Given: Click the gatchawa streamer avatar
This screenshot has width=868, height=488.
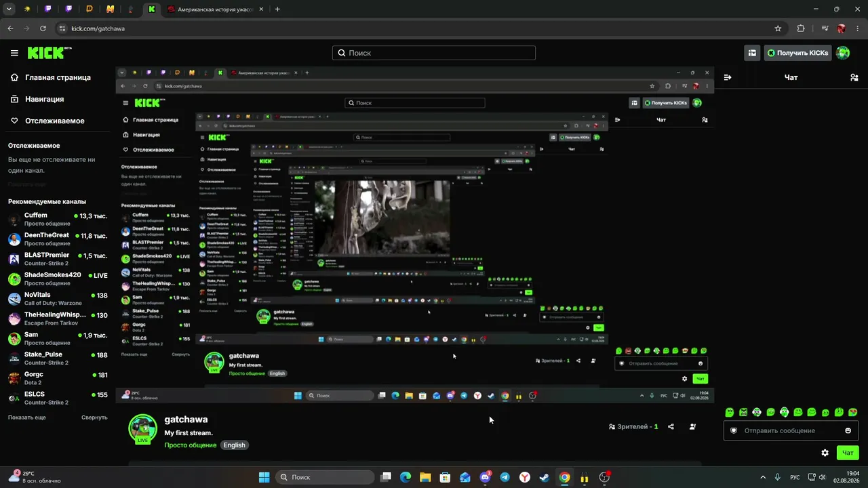Looking at the screenshot, I should pyautogui.click(x=143, y=429).
